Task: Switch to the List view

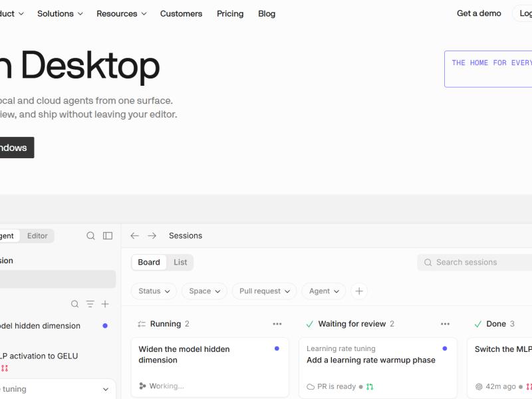Action: click(x=180, y=262)
